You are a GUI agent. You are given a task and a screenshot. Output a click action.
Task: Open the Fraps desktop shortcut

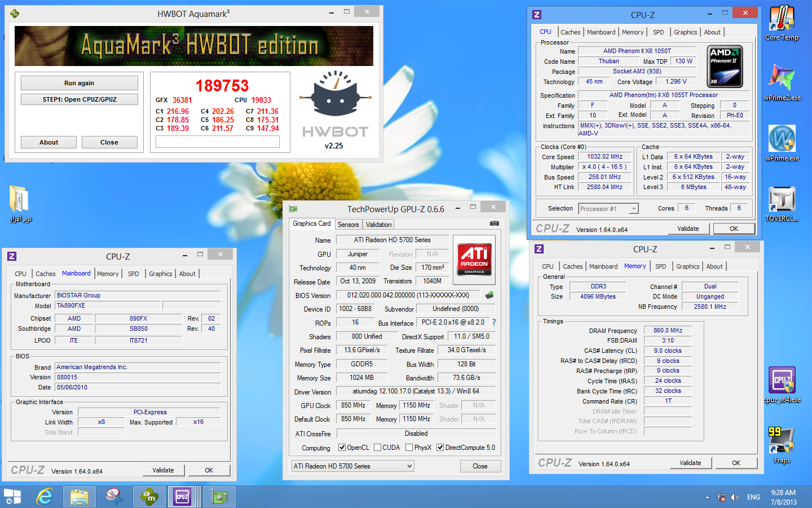[x=782, y=445]
